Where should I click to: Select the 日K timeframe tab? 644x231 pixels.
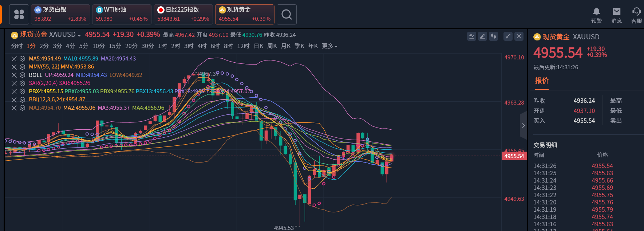pyautogui.click(x=258, y=46)
